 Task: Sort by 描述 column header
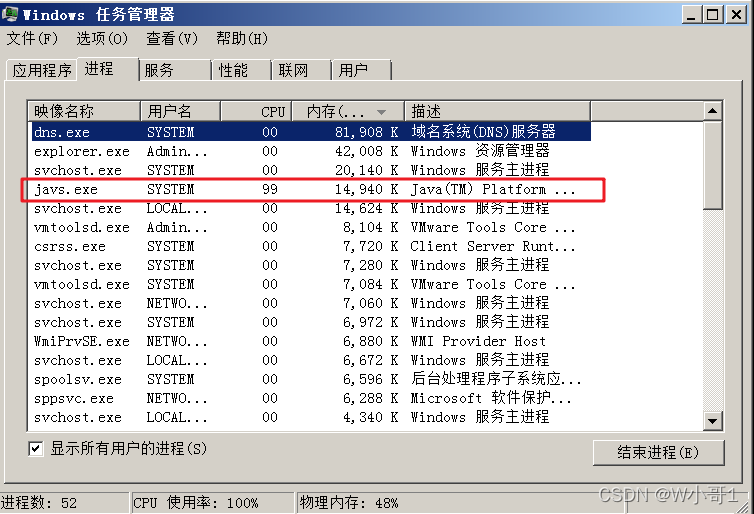pos(498,112)
